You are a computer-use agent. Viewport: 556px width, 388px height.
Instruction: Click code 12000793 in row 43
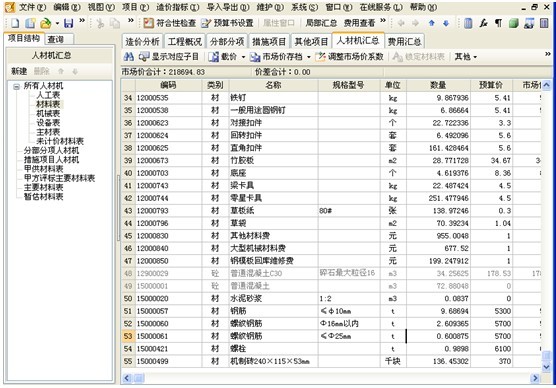coord(168,211)
